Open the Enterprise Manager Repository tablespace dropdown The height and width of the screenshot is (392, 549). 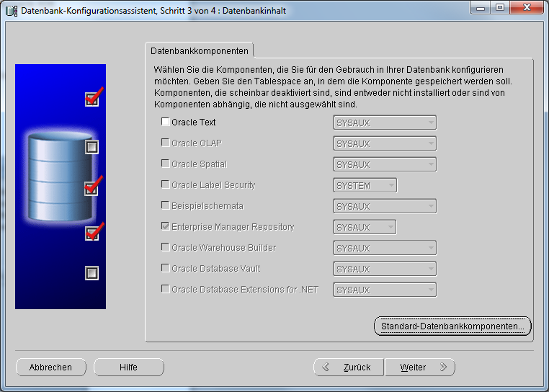tap(365, 227)
